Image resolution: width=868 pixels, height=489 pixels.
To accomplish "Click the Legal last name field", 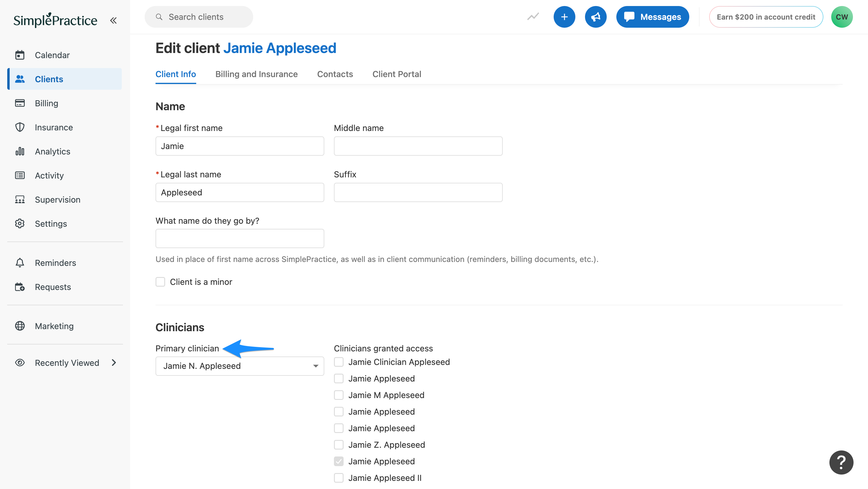I will click(x=240, y=192).
